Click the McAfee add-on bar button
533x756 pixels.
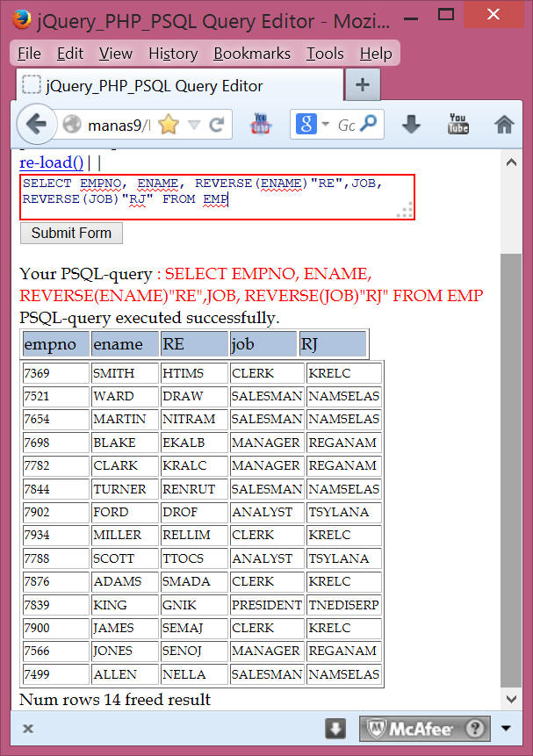point(424,729)
